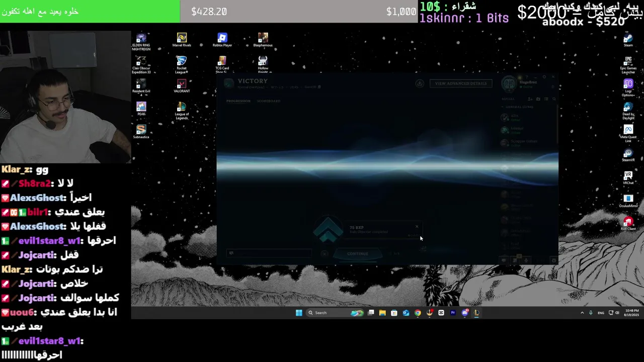This screenshot has width=644, height=362.
Task: Open Clair Obscur Expedition 33 shortcut
Action: pos(141,65)
